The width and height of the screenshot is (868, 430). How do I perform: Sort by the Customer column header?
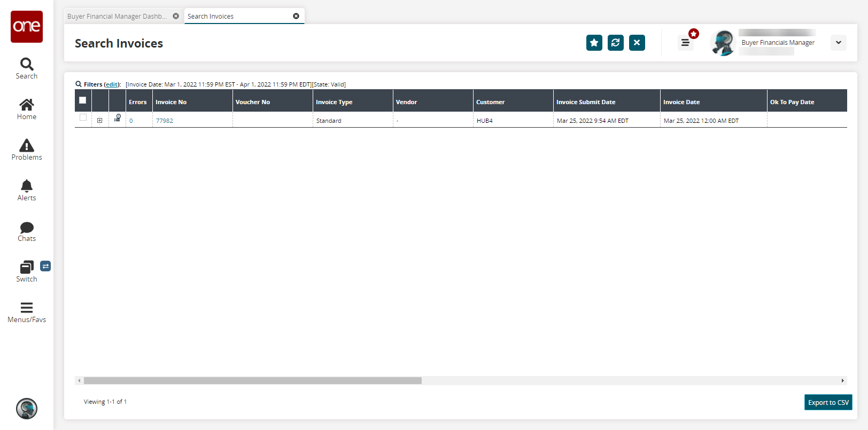(x=513, y=101)
